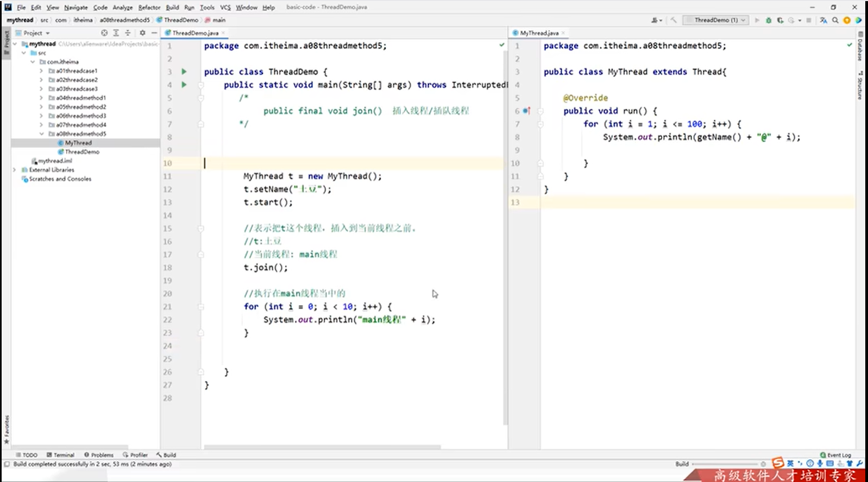Fold the run method in MyThread

(x=540, y=111)
